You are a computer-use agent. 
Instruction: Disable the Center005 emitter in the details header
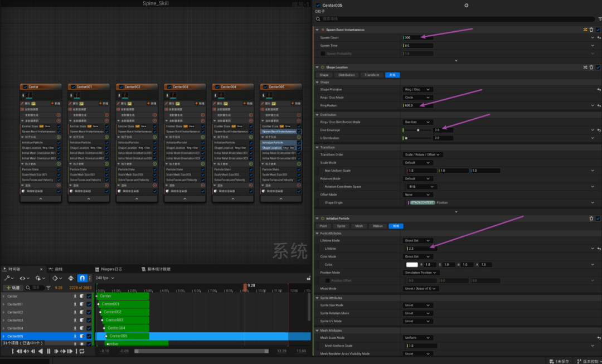pos(318,6)
